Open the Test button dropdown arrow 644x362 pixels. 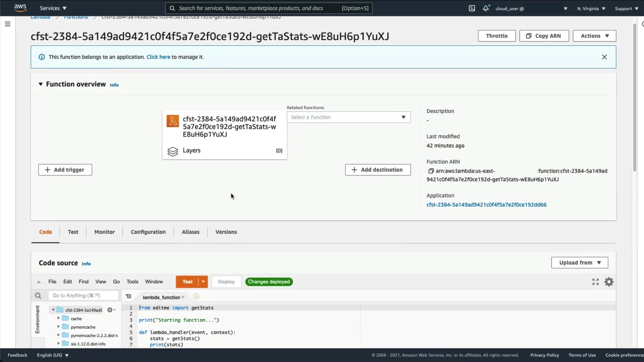(203, 282)
